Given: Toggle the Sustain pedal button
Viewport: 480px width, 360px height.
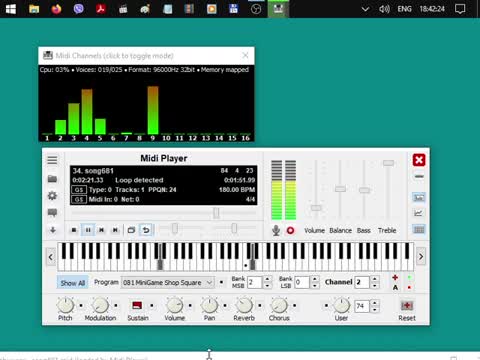Looking at the screenshot, I should point(137,305).
